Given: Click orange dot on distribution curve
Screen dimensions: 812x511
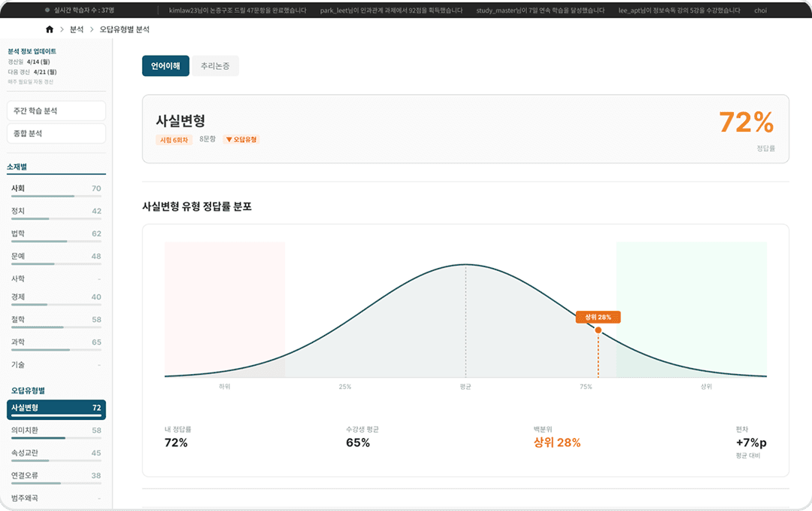Looking at the screenshot, I should 598,330.
